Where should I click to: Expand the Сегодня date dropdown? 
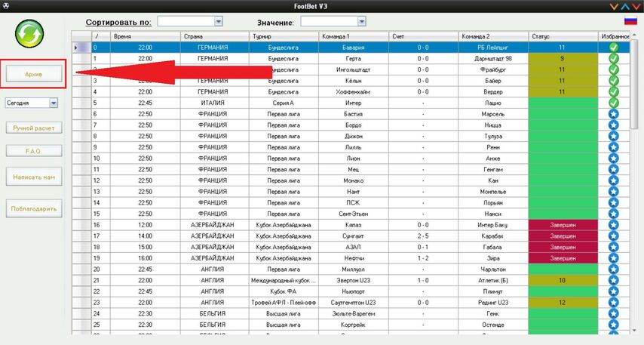click(32, 103)
